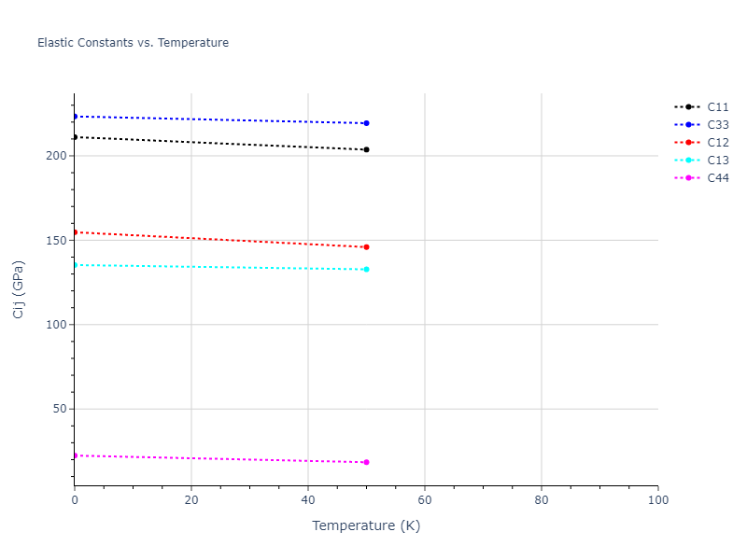Toggle visibility of the C12 series
The image size is (747, 560).
click(x=717, y=143)
